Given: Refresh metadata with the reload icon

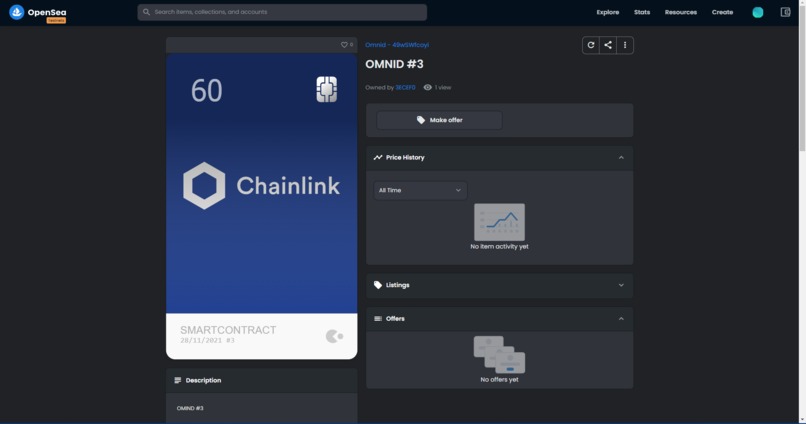Looking at the screenshot, I should (x=591, y=45).
